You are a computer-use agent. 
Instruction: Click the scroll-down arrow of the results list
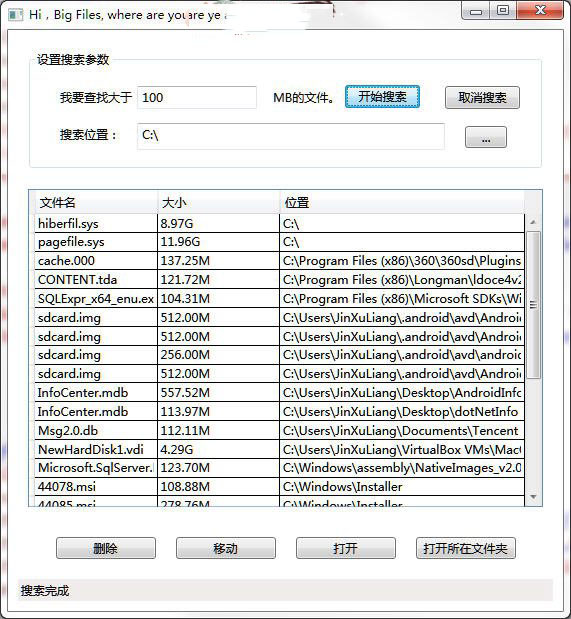pos(533,497)
